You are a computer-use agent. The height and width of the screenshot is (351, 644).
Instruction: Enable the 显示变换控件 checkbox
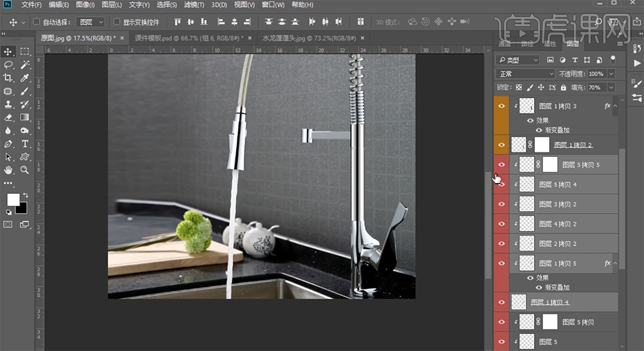pos(116,21)
